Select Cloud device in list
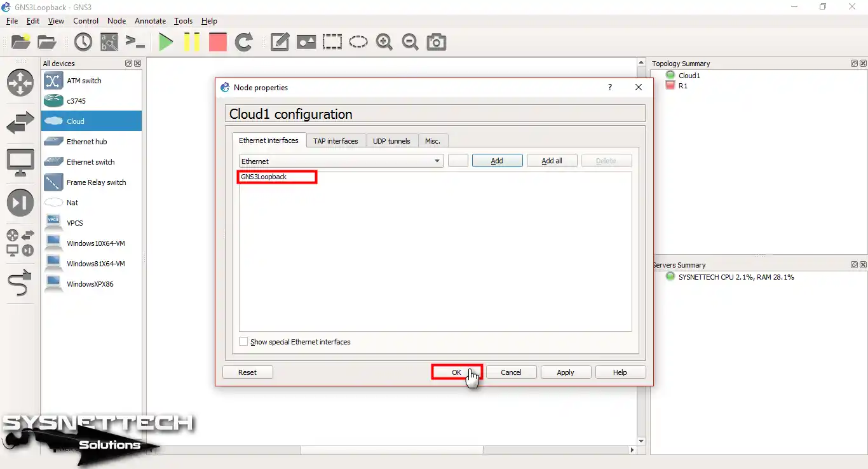This screenshot has height=469, width=868. 92,121
